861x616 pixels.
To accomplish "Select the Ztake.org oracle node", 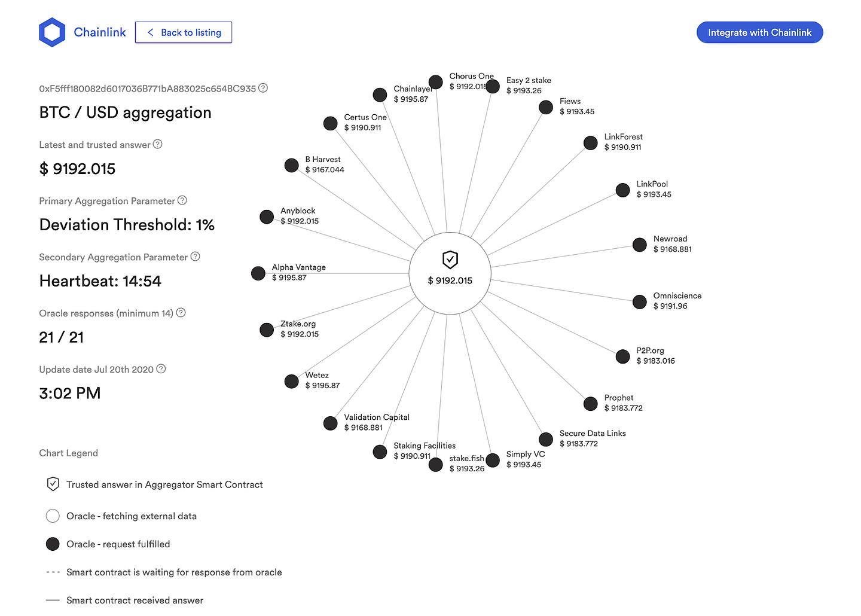I will (267, 330).
